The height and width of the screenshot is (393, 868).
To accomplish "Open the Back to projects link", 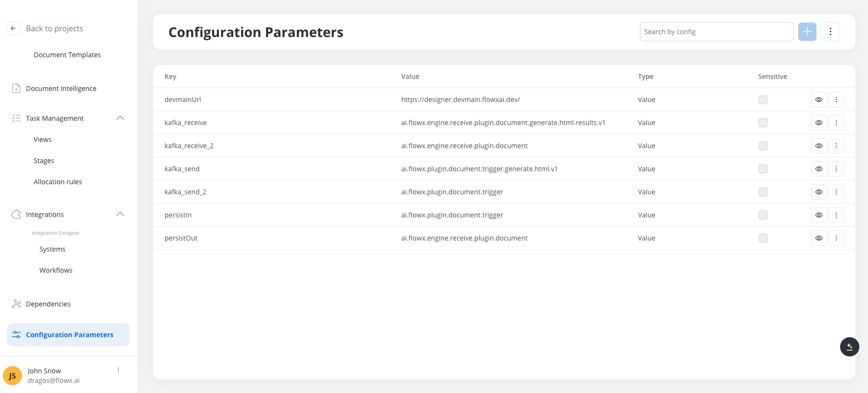I will 54,28.
